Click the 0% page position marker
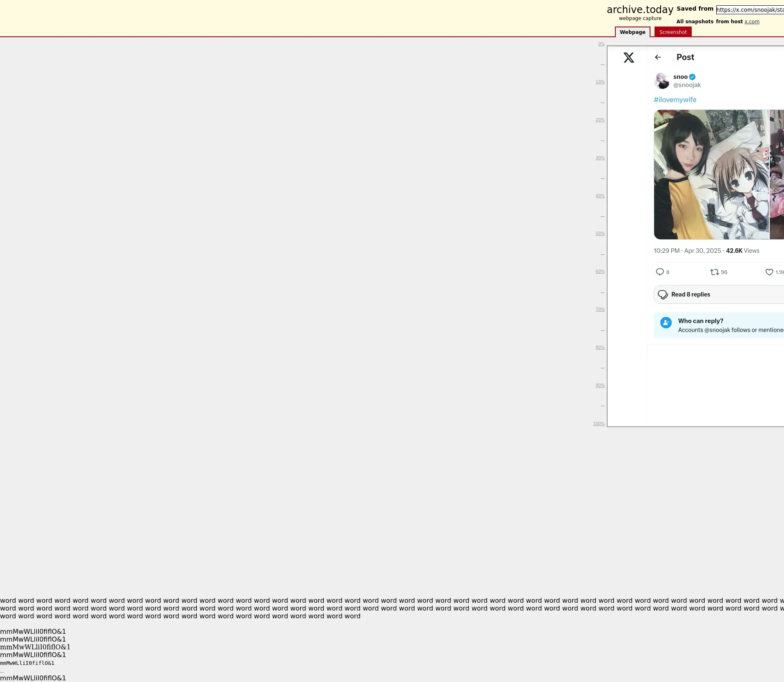Viewport: 784px width, 682px height. (x=601, y=44)
